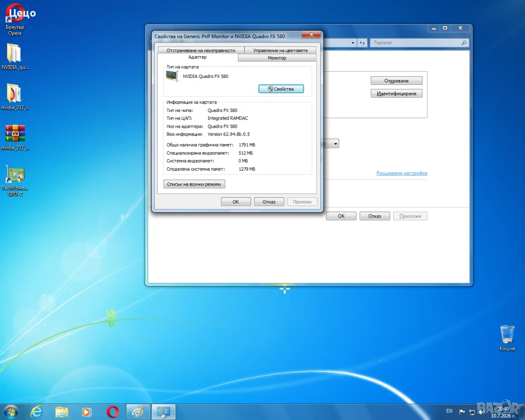Image resolution: width=525 pixels, height=420 pixels.
Task: Open Windows Media Player from the taskbar
Action: (87, 412)
